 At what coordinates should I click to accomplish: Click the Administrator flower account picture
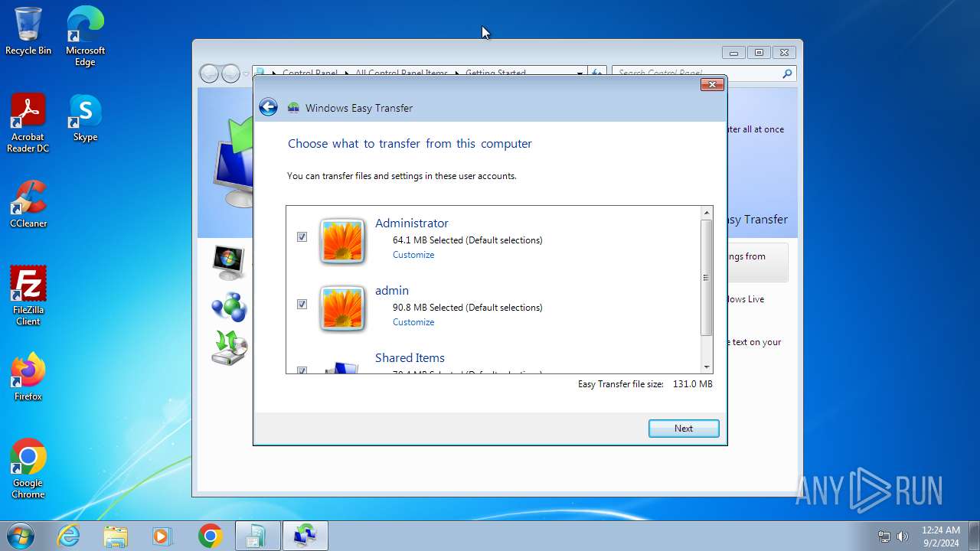(342, 241)
